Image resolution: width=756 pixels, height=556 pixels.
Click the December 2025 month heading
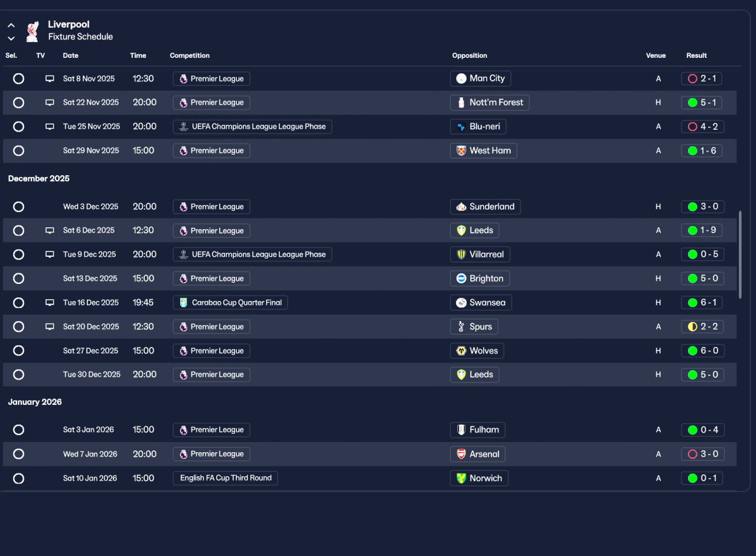click(x=39, y=178)
